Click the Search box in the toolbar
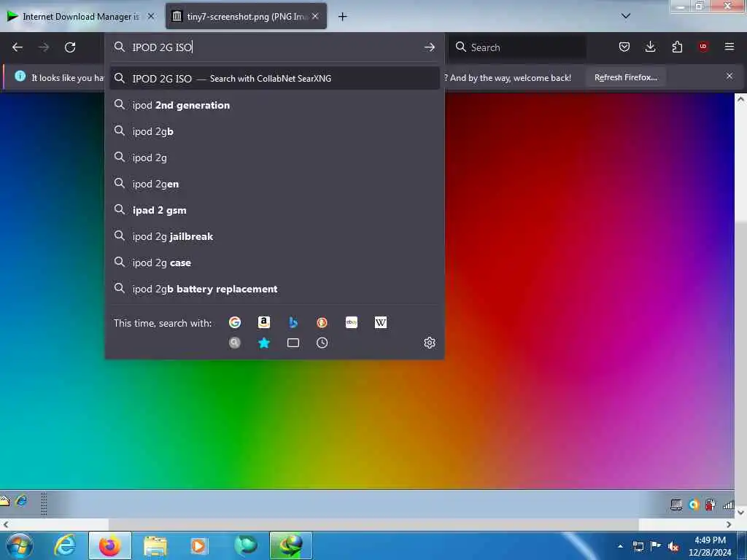This screenshot has width=747, height=560. [517, 47]
